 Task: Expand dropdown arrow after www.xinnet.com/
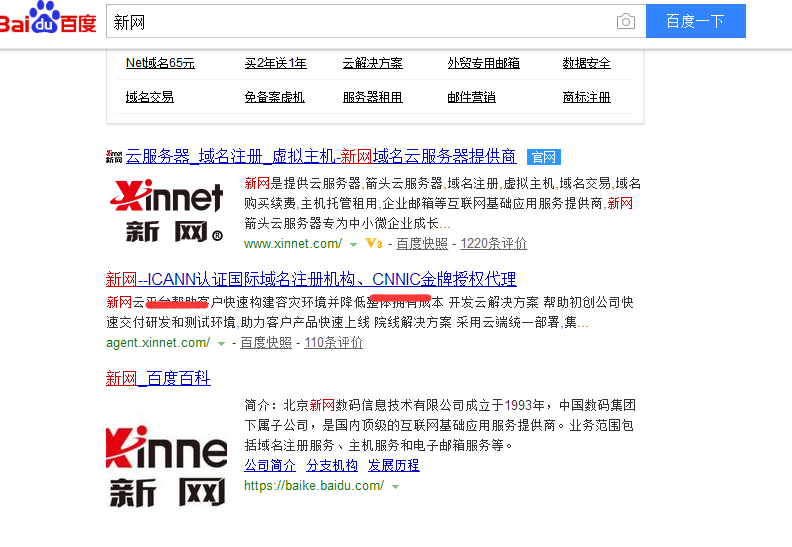coord(354,244)
